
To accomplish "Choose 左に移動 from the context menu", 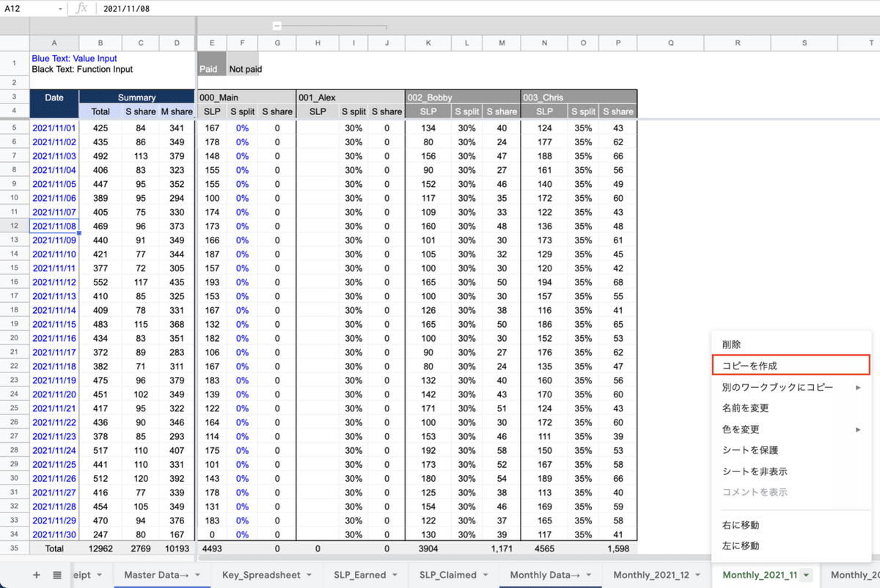I will tap(791, 545).
